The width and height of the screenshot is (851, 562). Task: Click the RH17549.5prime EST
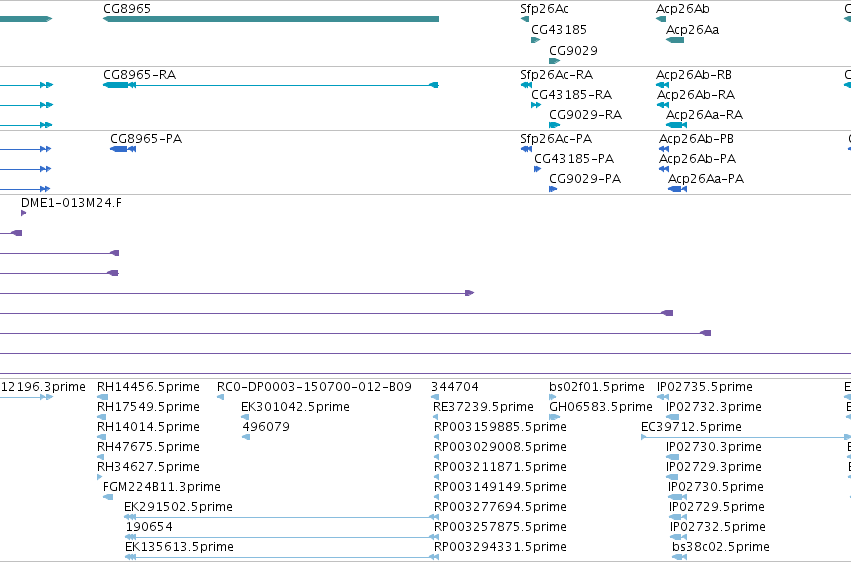coord(101,417)
